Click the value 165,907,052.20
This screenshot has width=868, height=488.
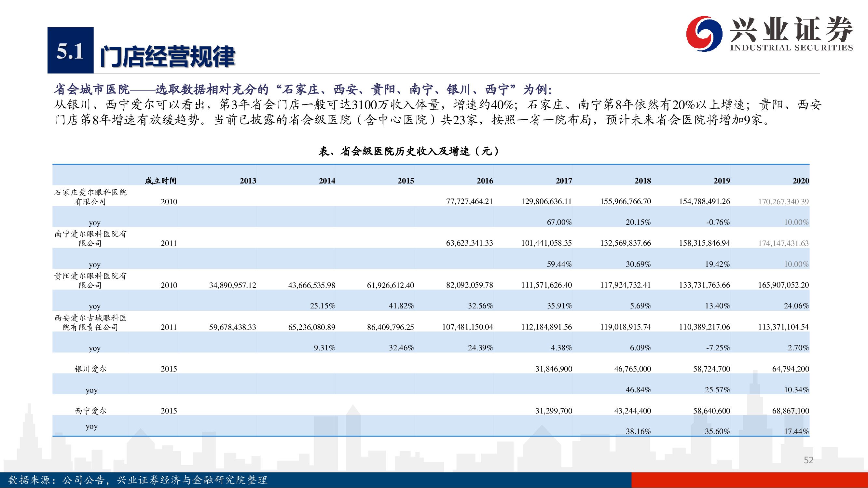783,285
